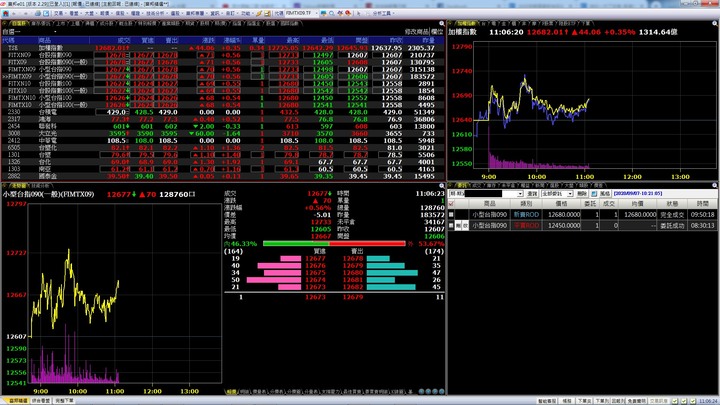Open the 資訊 menu dropdown
The height and width of the screenshot is (405, 720).
(x=216, y=14)
